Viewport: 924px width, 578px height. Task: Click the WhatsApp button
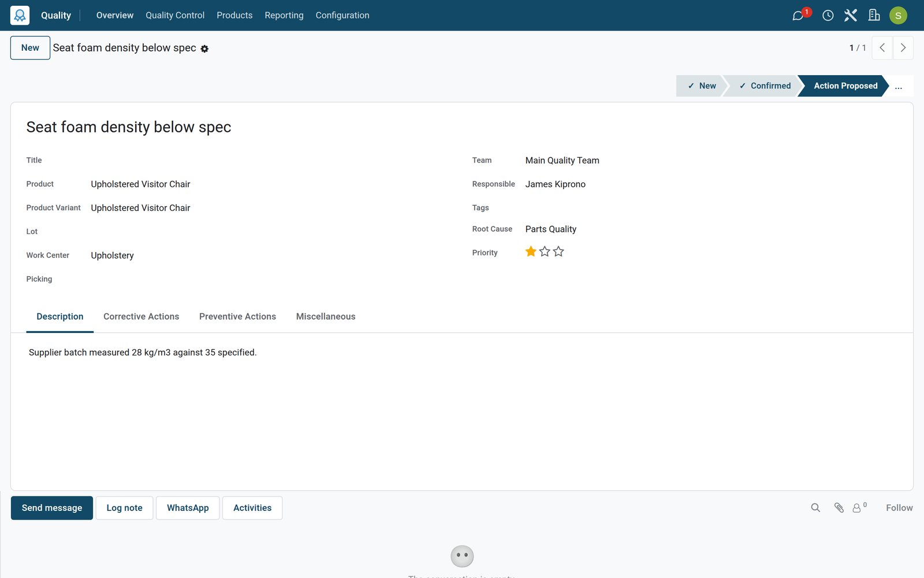(188, 508)
